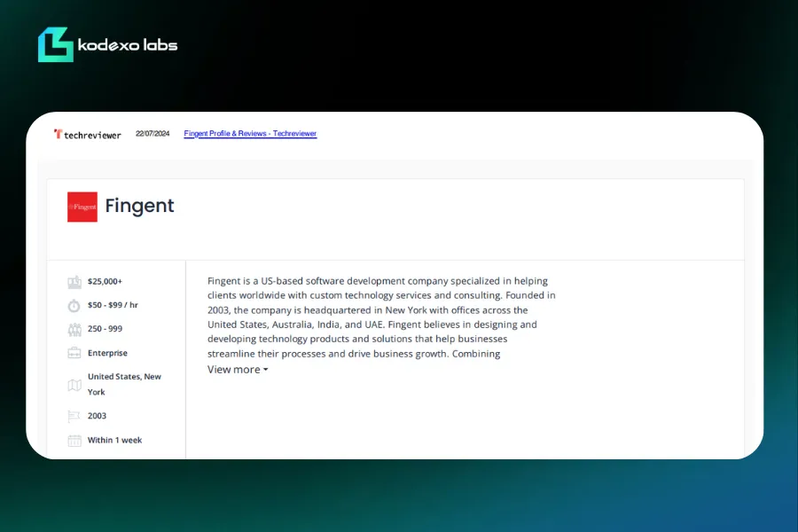Click the 250 - 999 employees value
Image resolution: width=798 pixels, height=532 pixels.
105,329
